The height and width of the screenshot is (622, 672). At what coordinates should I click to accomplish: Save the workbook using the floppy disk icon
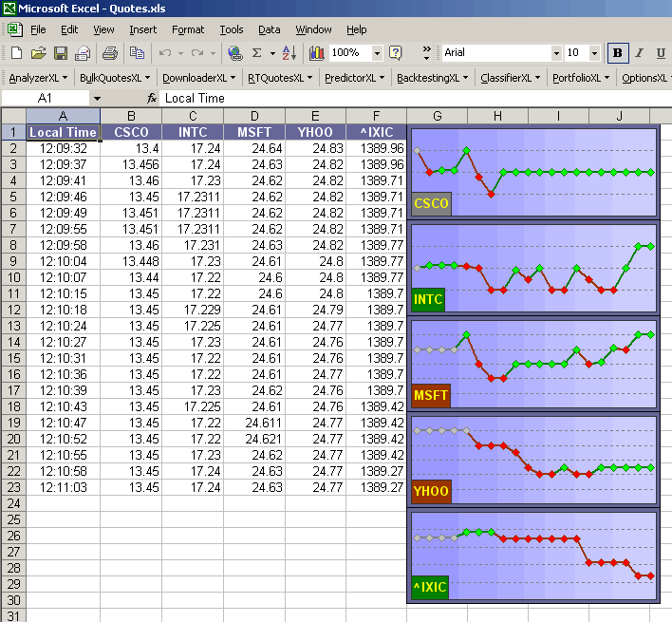[x=60, y=53]
